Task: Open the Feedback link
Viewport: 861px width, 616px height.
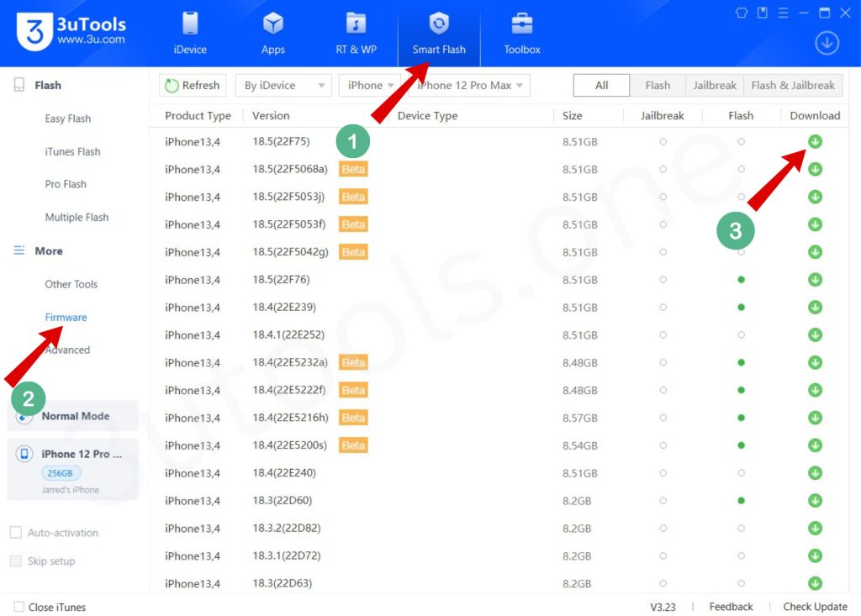Action: click(x=731, y=607)
